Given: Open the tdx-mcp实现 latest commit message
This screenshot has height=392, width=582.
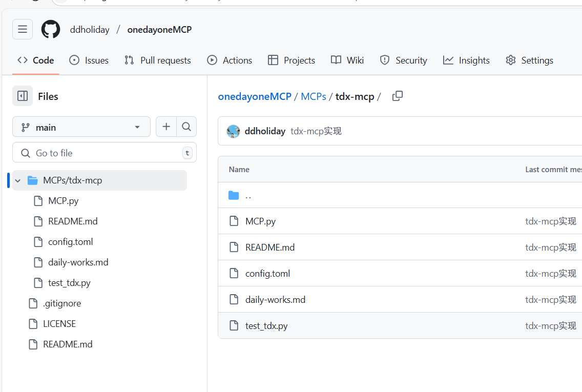Looking at the screenshot, I should (316, 131).
